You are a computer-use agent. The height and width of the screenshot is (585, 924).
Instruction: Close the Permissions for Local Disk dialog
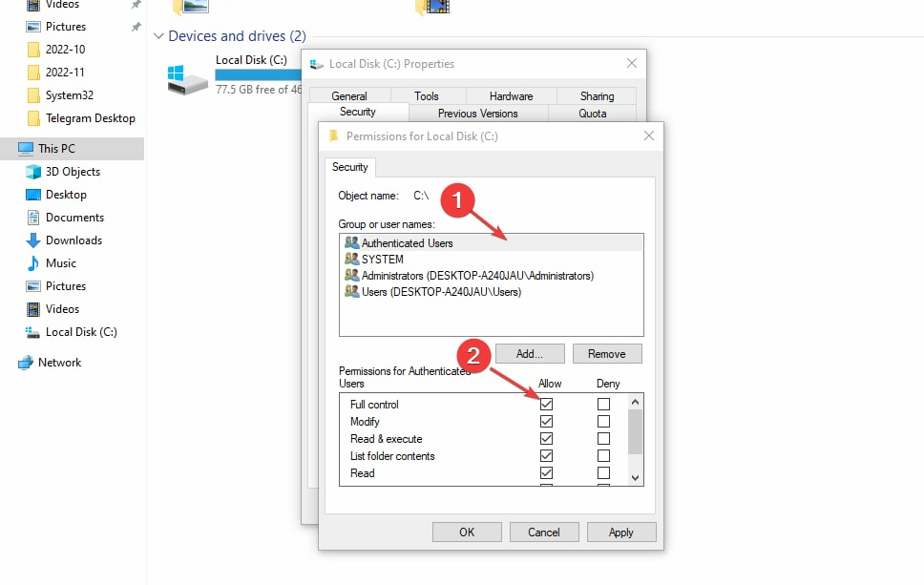(x=649, y=136)
